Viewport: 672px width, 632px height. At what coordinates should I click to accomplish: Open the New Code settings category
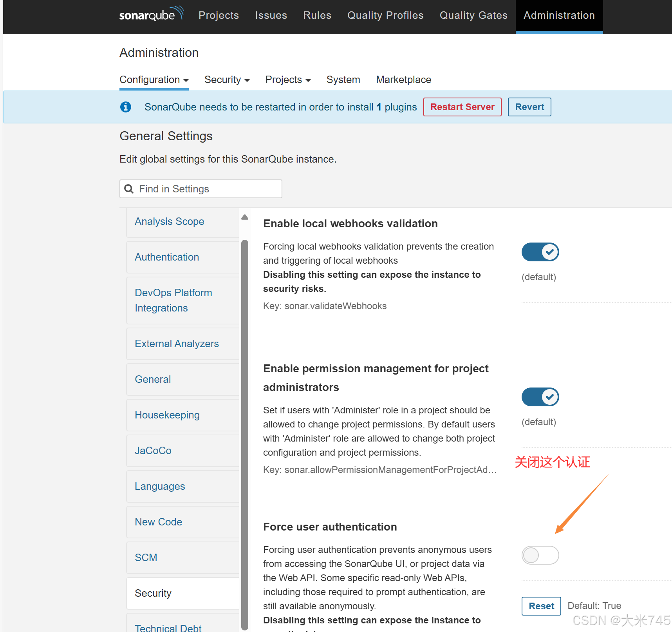point(182,522)
